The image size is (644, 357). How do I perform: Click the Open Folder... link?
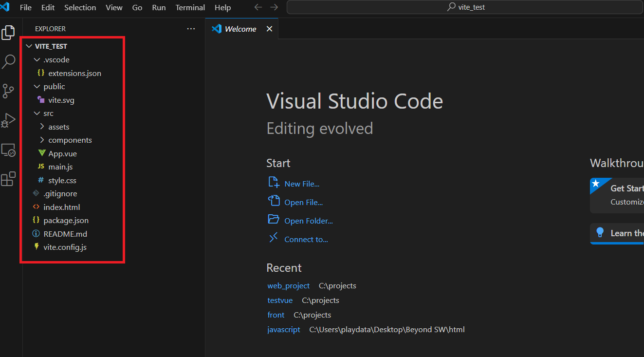(x=309, y=221)
